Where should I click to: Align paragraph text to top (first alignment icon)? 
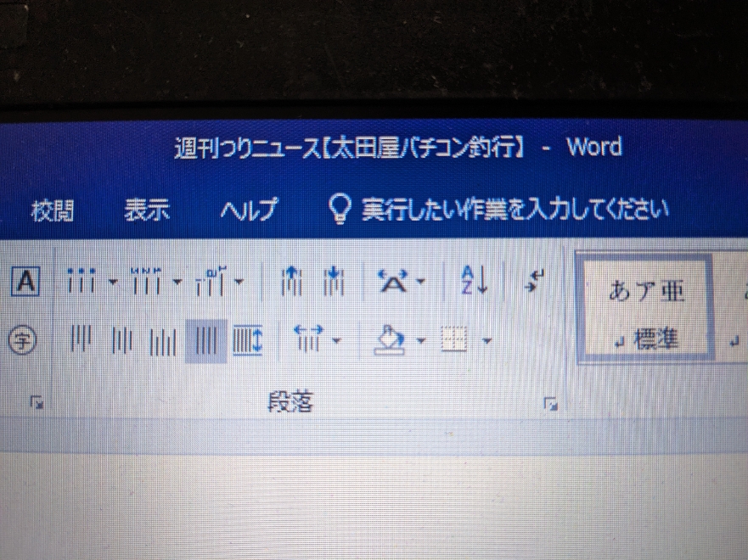tap(82, 340)
